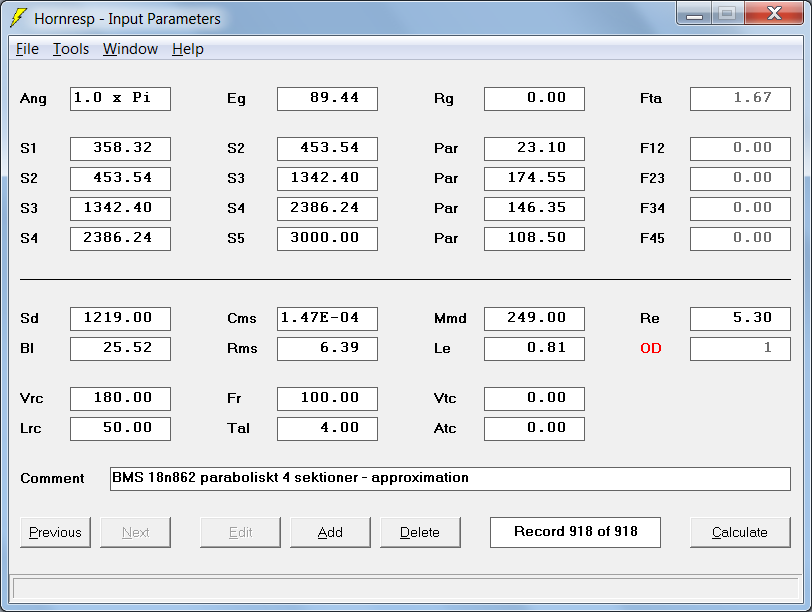Click the F34 field
812x612 pixels.
741,209
